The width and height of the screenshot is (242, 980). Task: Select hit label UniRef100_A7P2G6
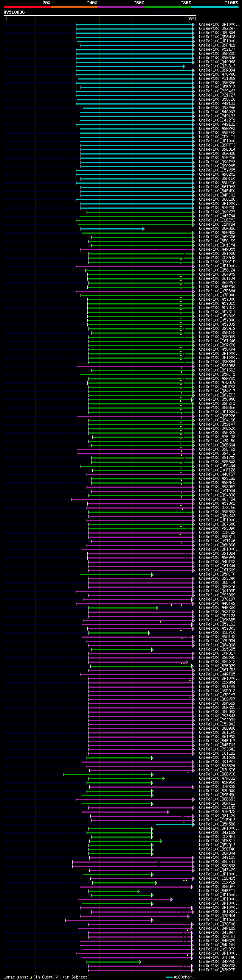[x=217, y=158]
